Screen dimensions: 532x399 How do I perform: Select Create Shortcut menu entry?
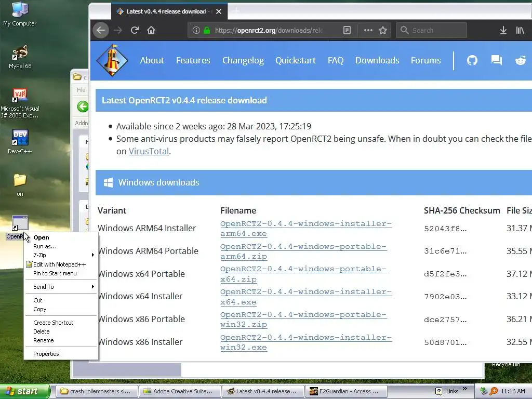61,323
